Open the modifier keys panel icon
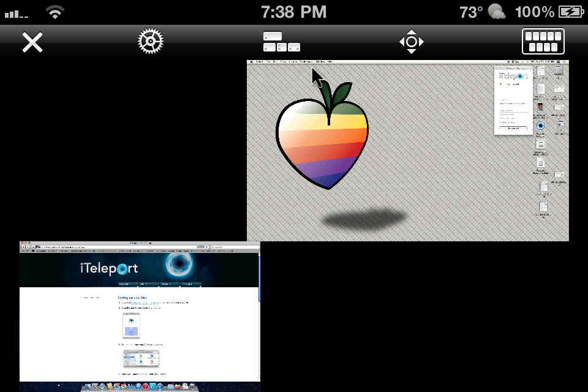The height and width of the screenshot is (392, 588). (x=281, y=42)
